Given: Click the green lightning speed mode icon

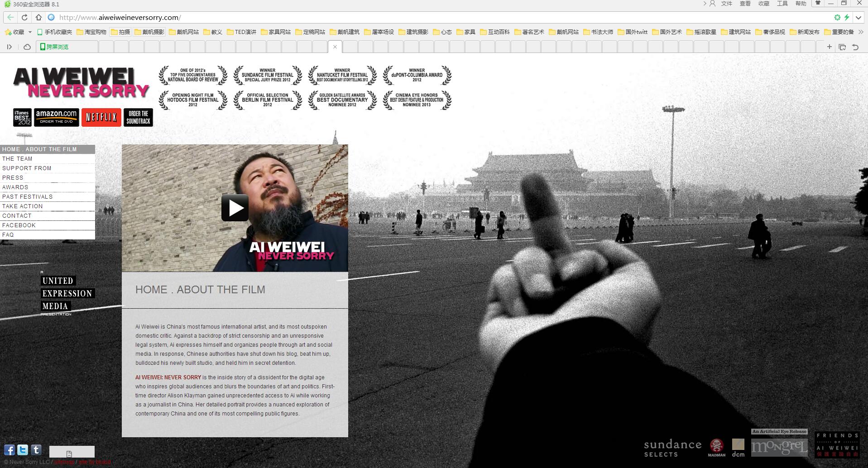Looking at the screenshot, I should coord(847,18).
